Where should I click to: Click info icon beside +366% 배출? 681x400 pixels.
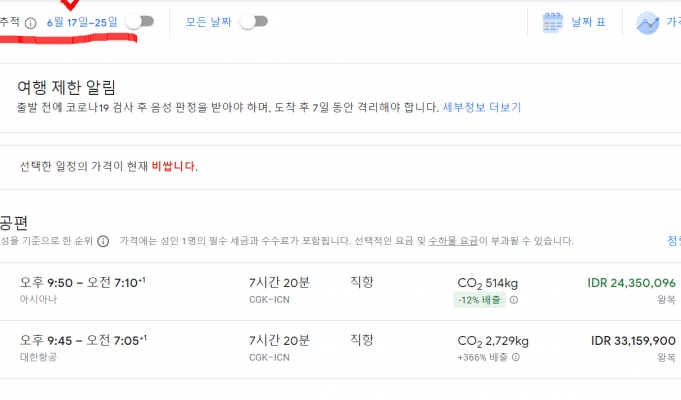[515, 357]
